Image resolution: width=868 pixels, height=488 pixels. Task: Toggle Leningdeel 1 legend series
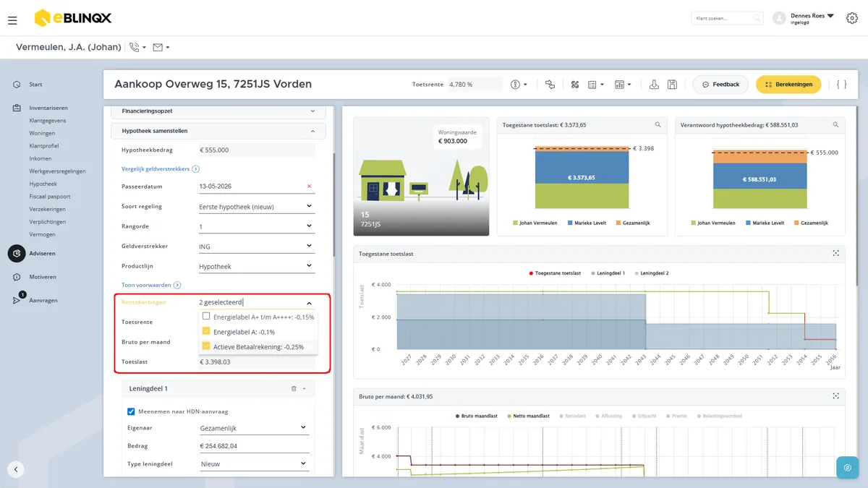[608, 273]
